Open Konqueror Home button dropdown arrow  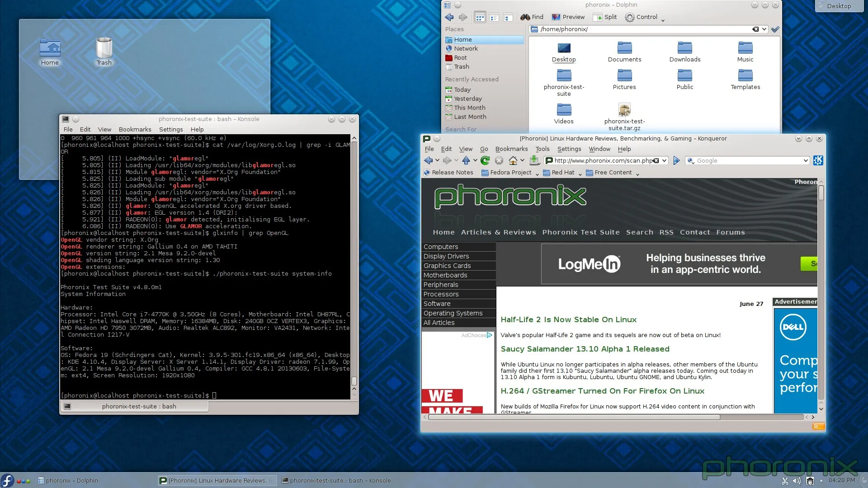[522, 160]
